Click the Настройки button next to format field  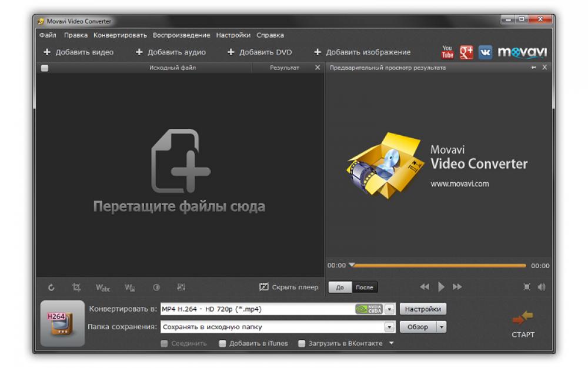(423, 308)
